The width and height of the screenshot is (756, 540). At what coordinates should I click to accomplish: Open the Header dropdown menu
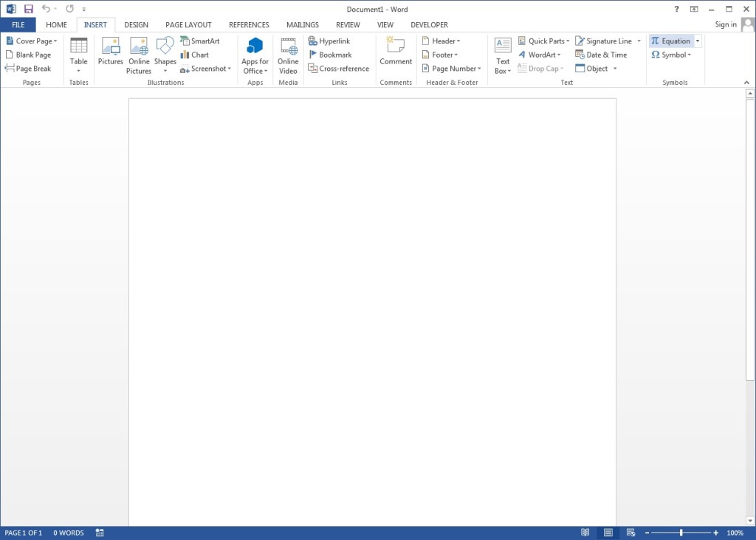(441, 41)
